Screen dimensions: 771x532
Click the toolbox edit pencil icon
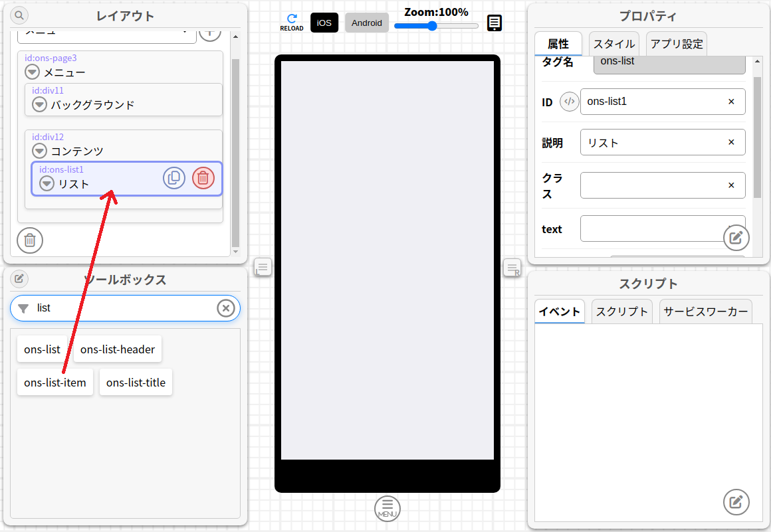click(19, 278)
